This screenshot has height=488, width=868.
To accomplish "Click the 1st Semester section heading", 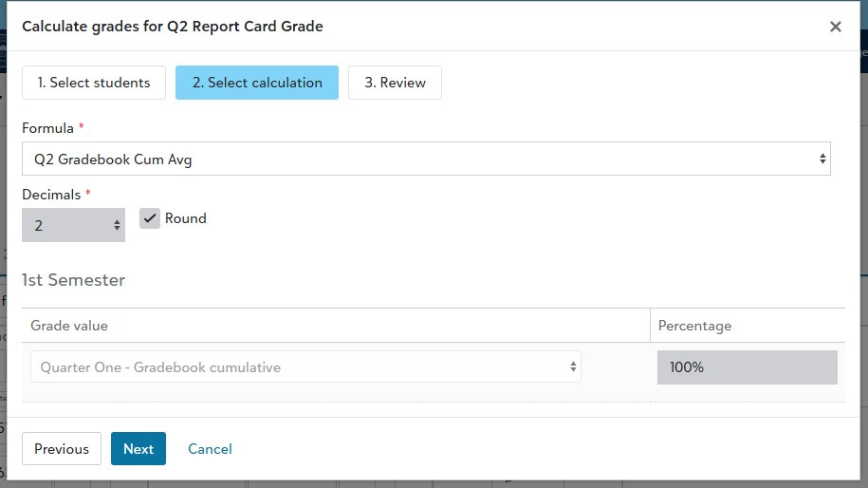I will click(74, 280).
